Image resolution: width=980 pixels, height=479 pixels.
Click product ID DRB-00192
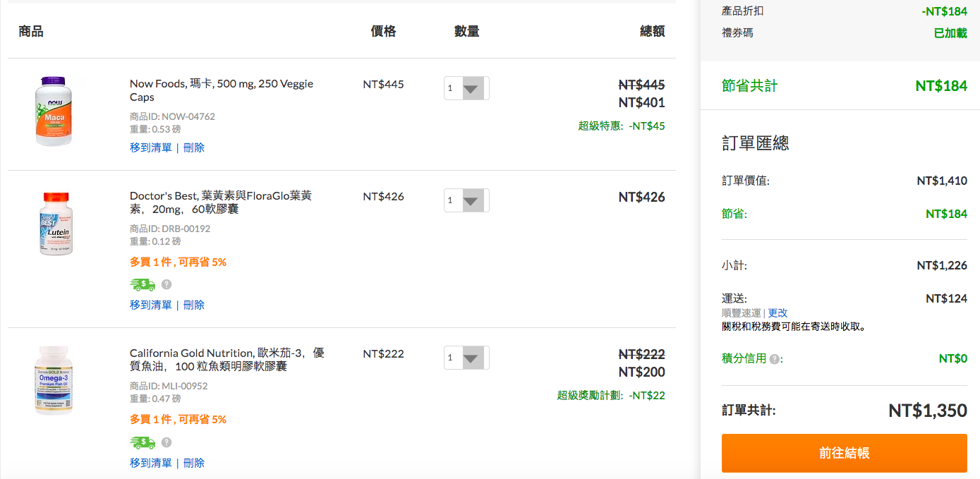tap(170, 229)
